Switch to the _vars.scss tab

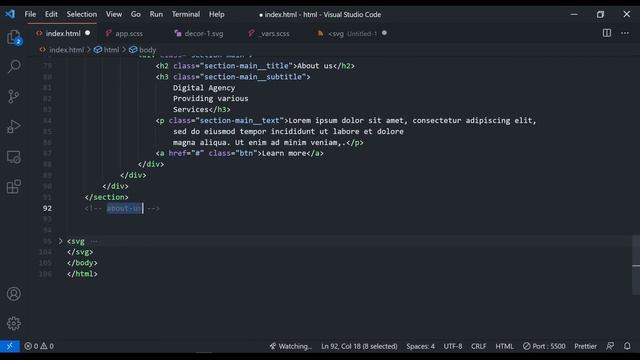click(275, 33)
